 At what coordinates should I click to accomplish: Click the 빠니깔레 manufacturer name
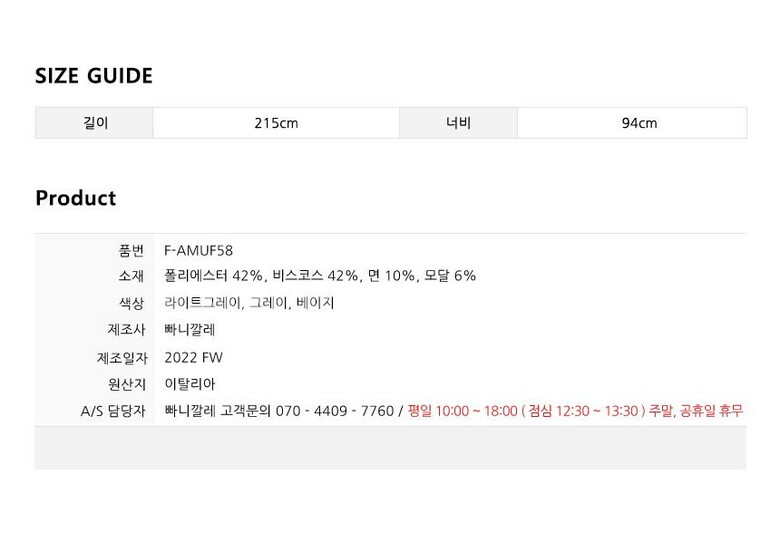[x=189, y=329]
